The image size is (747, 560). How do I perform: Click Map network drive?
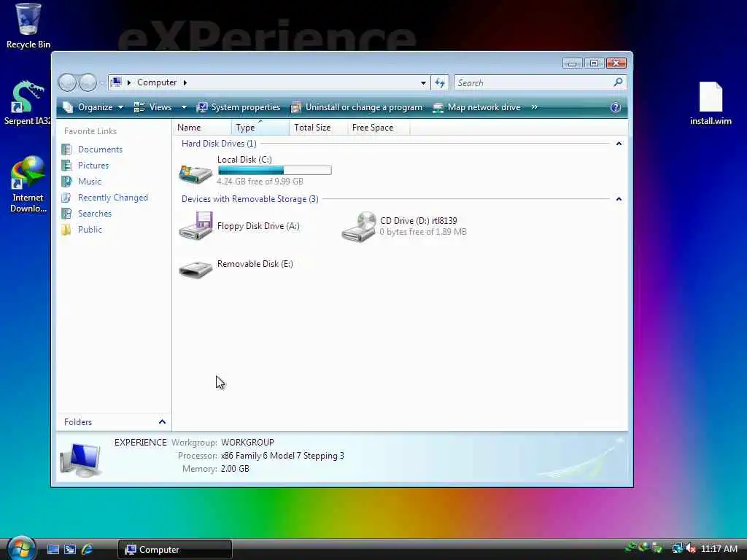point(477,107)
